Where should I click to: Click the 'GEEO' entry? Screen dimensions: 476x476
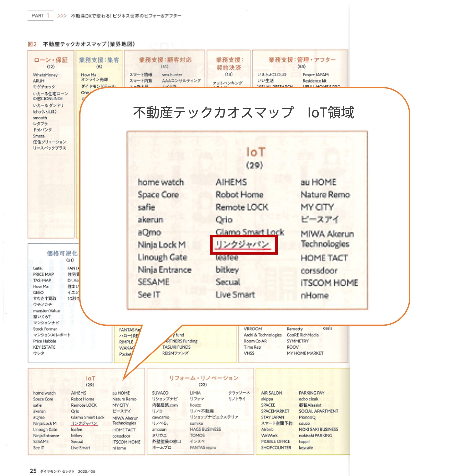(x=38, y=292)
